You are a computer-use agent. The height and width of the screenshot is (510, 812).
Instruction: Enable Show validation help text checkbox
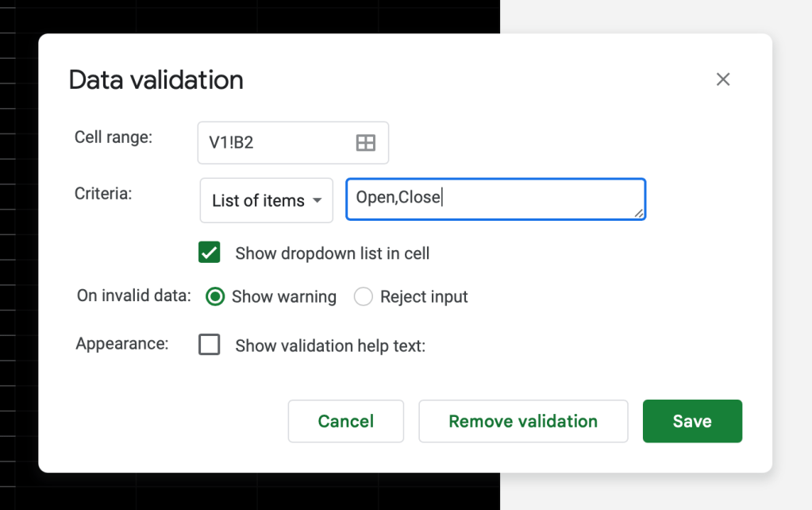(210, 346)
